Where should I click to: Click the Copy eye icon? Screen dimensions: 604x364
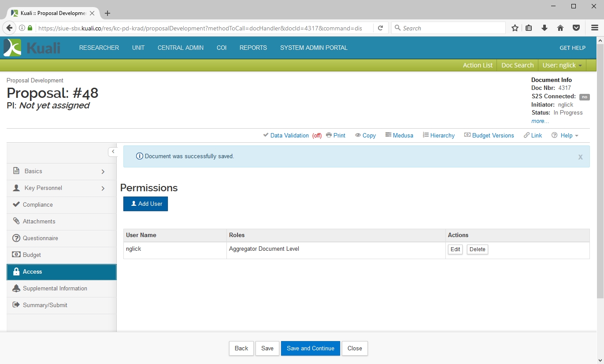click(358, 135)
